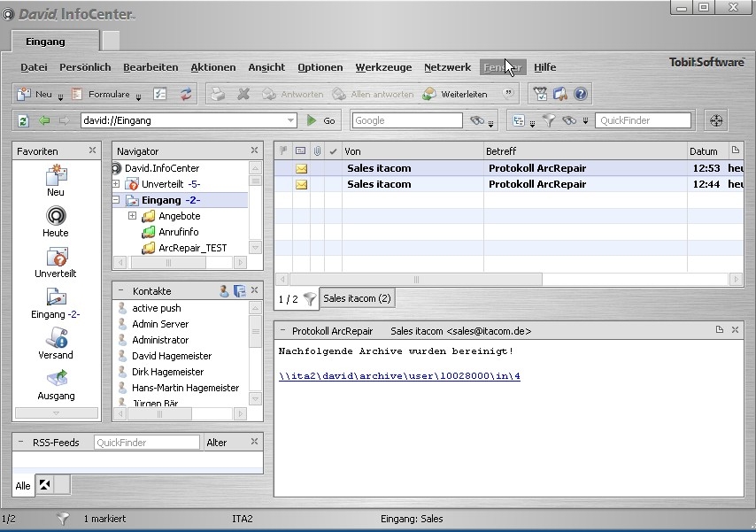Open the Formulare toolbar button
This screenshot has height=532, width=756.
(x=101, y=94)
